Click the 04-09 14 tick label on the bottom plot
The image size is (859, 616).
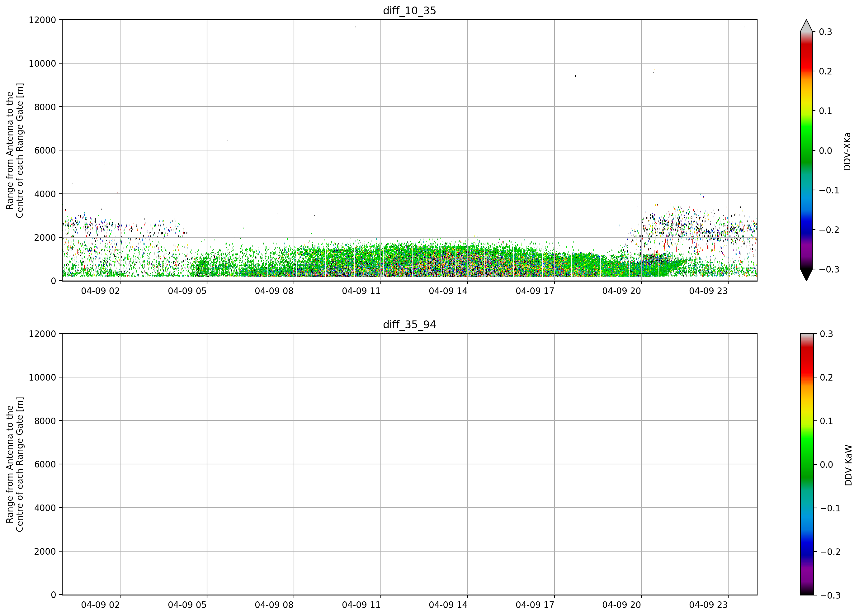pyautogui.click(x=448, y=605)
